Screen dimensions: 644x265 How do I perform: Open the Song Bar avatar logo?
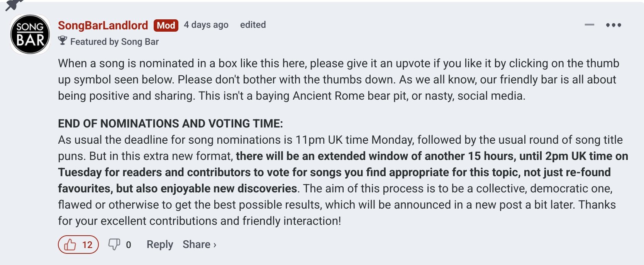(x=30, y=34)
